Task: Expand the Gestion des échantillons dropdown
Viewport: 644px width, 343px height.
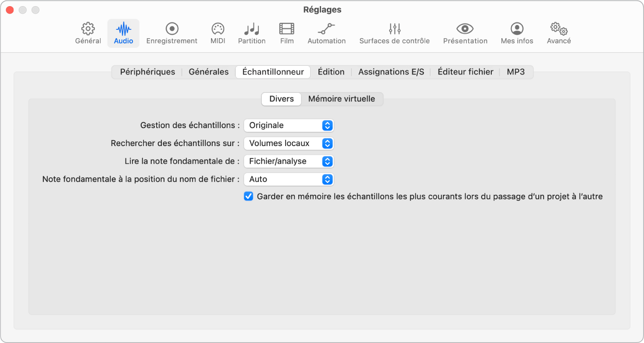Action: pos(289,125)
